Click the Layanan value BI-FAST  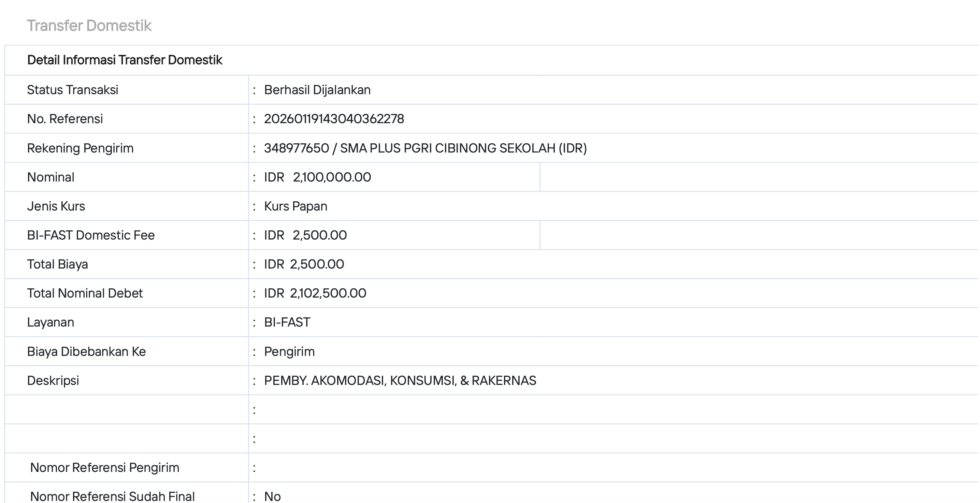coord(287,322)
